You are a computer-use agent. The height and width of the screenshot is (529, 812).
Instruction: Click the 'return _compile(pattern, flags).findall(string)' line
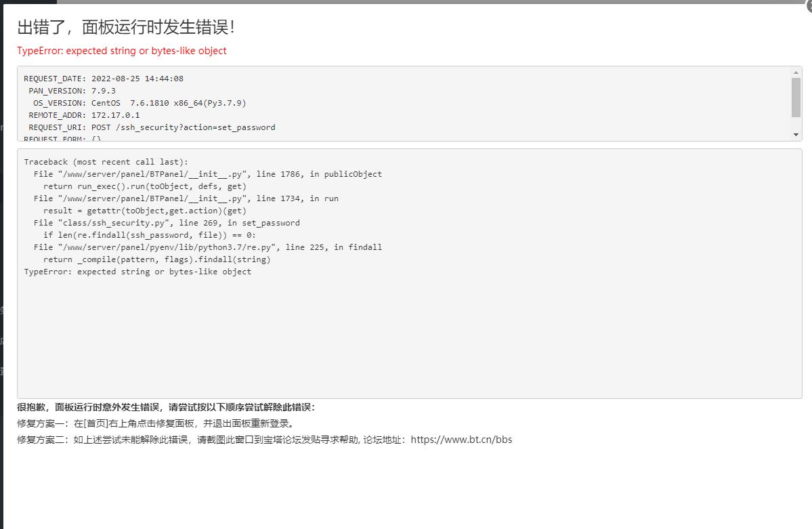(x=156, y=259)
